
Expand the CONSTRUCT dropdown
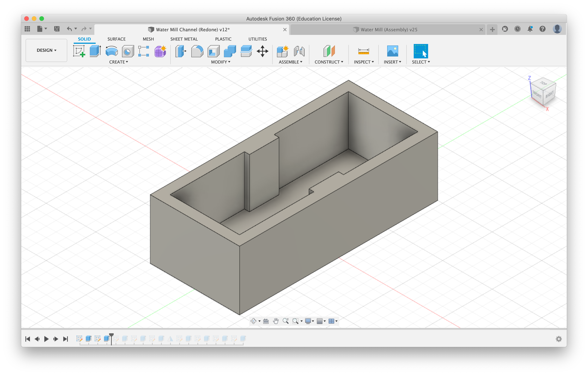(329, 62)
